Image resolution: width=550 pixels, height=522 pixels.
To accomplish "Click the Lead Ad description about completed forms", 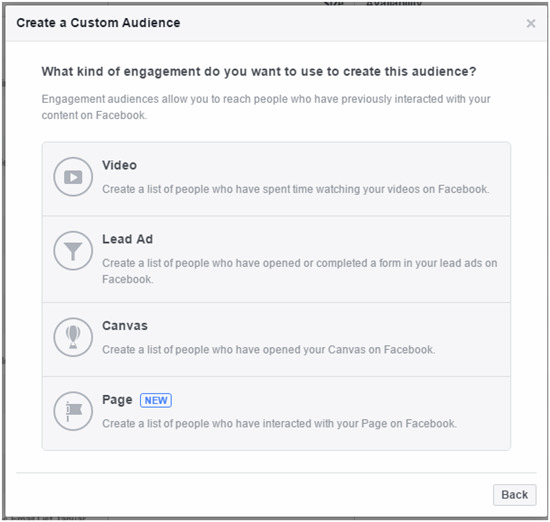I will pyautogui.click(x=300, y=271).
